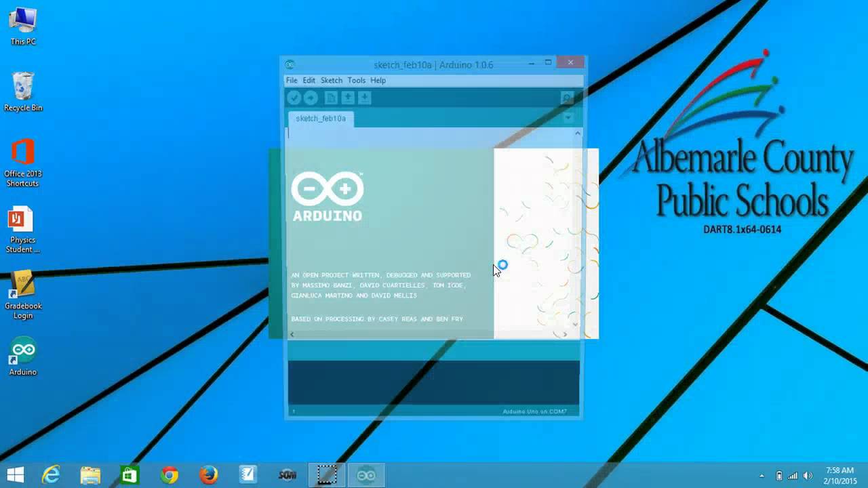The height and width of the screenshot is (488, 868).
Task: Show hidden system tray icons arrow
Action: pos(762,476)
